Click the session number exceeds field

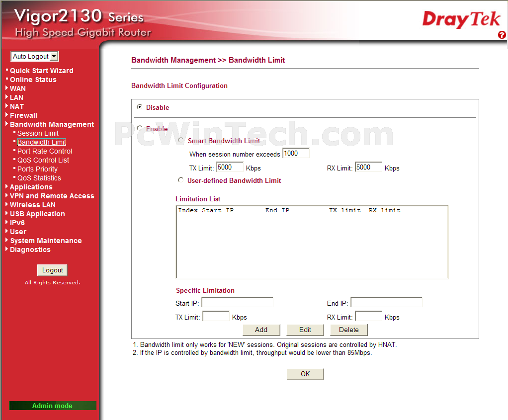pyautogui.click(x=296, y=153)
